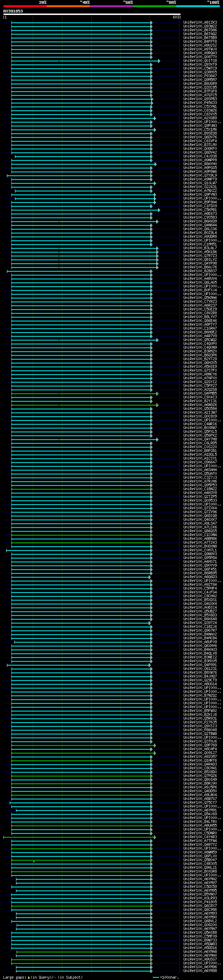Click the white query sequence ruler bar
The height and width of the screenshot is (980, 223).
point(92,15)
